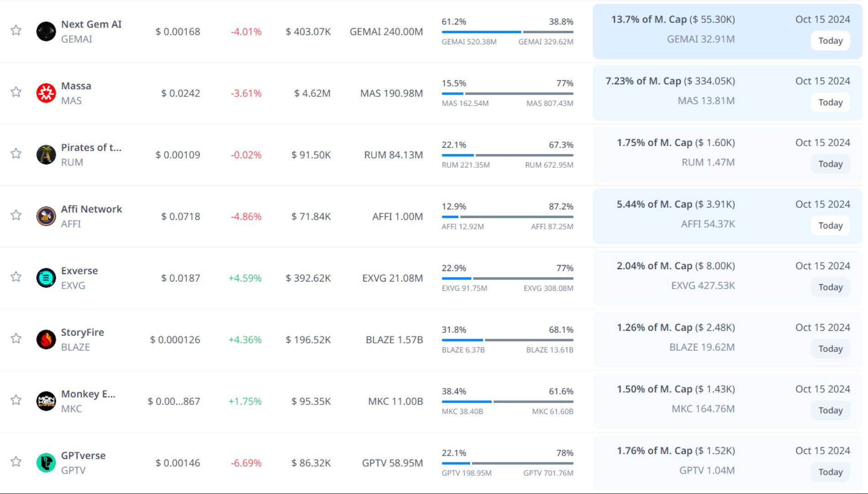Add StoryFire to watchlist with star
This screenshot has height=494, width=868.
click(x=16, y=338)
